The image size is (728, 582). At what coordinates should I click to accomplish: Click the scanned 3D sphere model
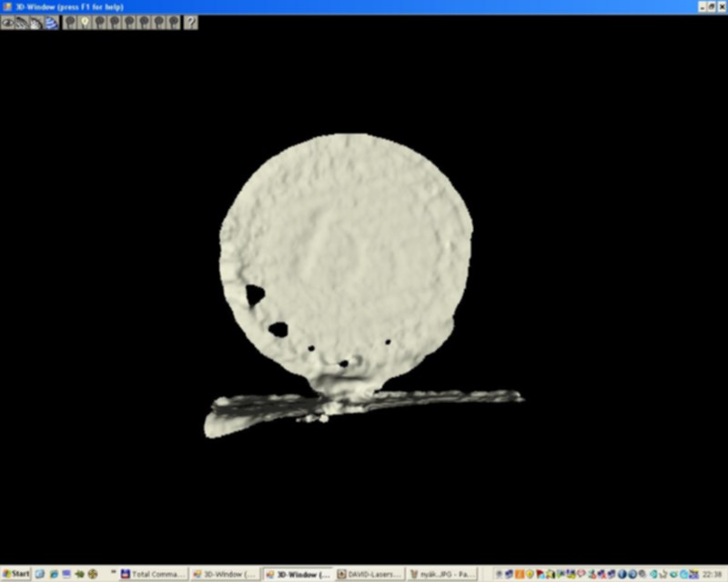point(347,260)
